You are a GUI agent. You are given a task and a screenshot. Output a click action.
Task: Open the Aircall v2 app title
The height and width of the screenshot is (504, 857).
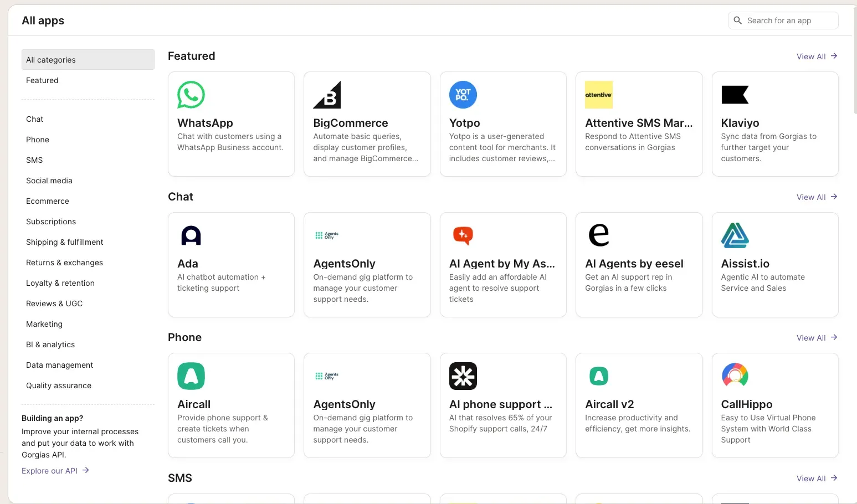coord(609,404)
